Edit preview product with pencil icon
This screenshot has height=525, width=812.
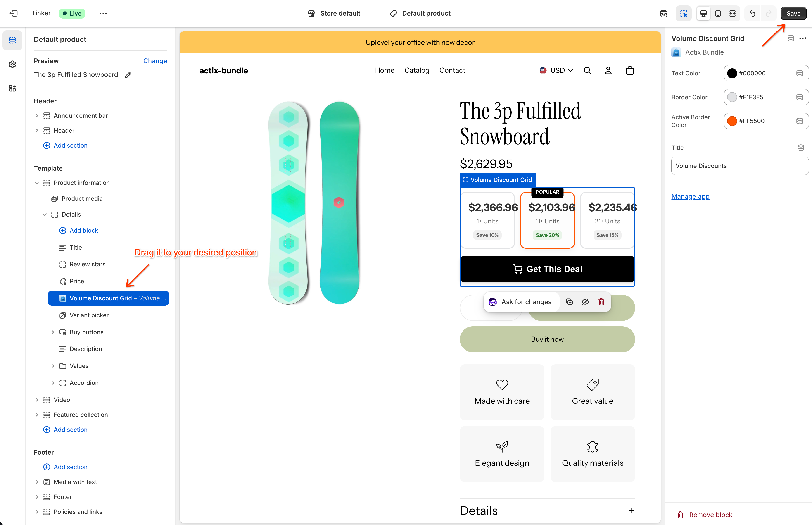128,75
